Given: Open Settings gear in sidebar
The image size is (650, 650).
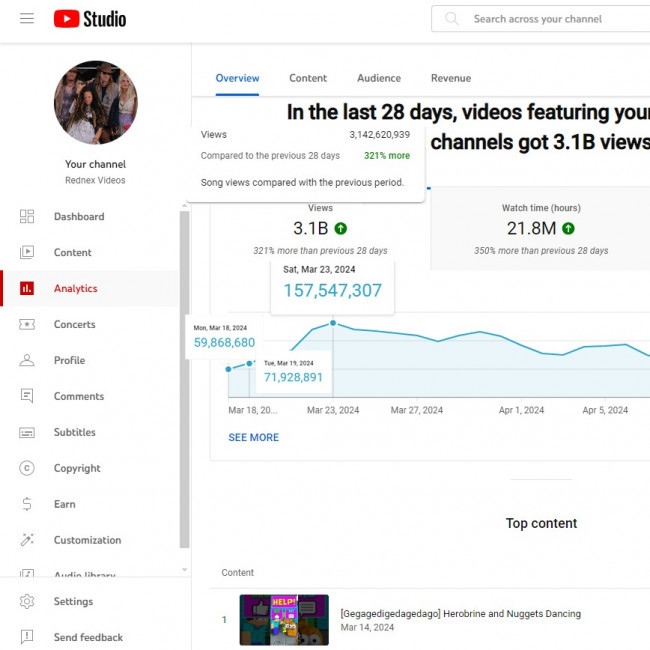Looking at the screenshot, I should (27, 602).
